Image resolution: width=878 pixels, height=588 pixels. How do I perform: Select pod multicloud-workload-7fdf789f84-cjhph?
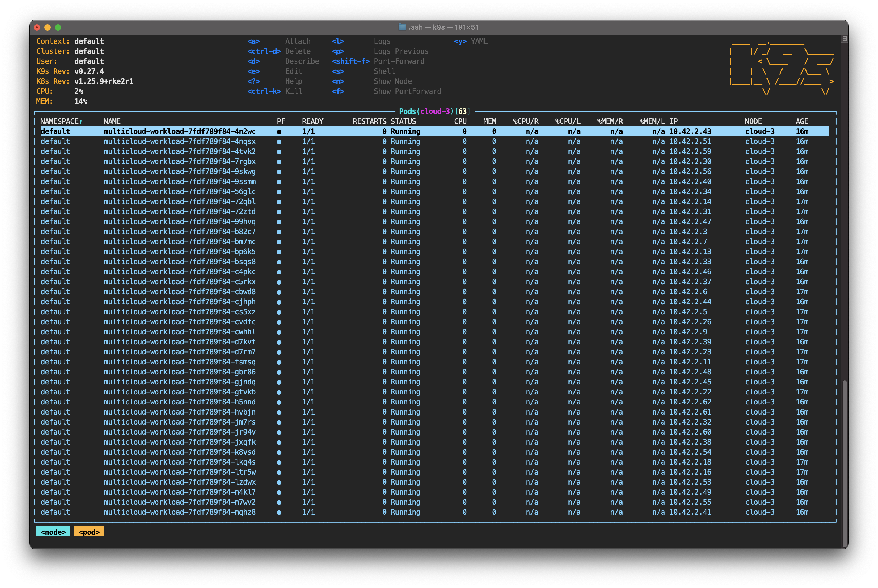click(x=435, y=302)
